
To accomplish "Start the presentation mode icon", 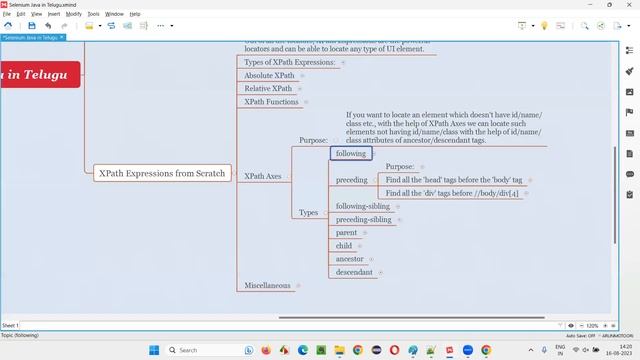I will 522,26.
